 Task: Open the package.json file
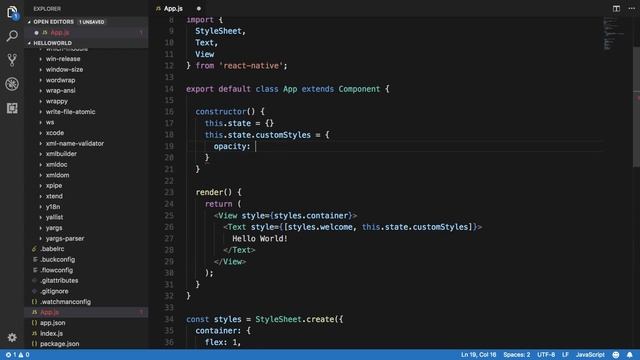coord(60,344)
